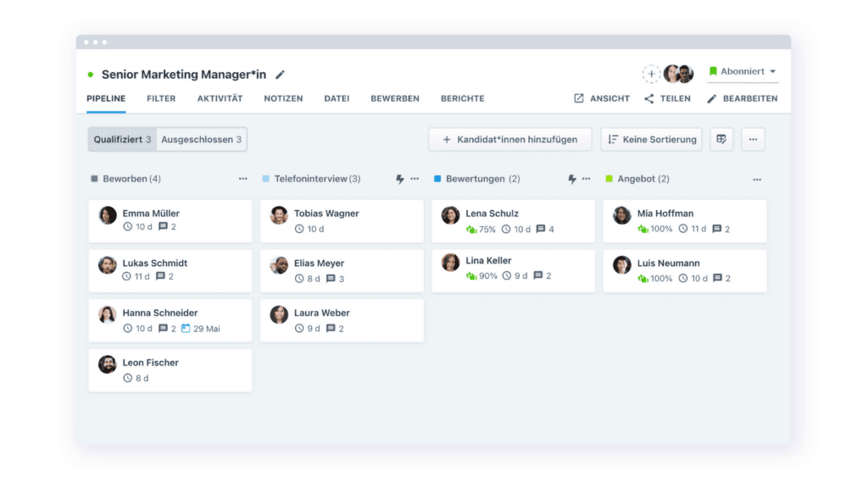Switch to Ausgeschlossen candidates toggle
Viewport: 868px width, 488px height.
201,140
